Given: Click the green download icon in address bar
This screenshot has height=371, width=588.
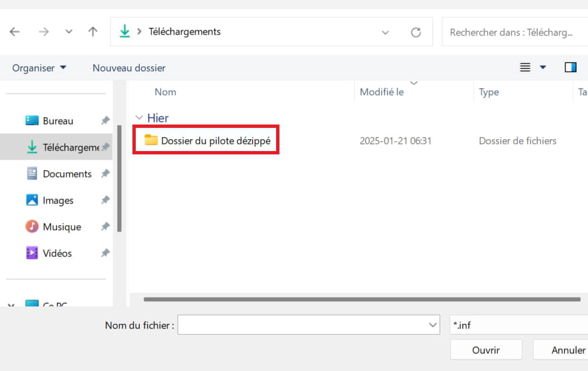Looking at the screenshot, I should coord(124,32).
